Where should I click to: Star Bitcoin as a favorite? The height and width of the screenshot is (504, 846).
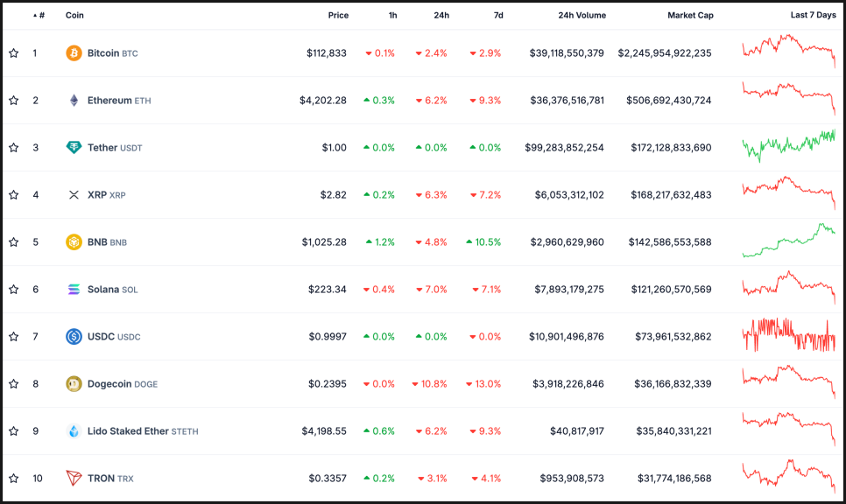(x=13, y=52)
